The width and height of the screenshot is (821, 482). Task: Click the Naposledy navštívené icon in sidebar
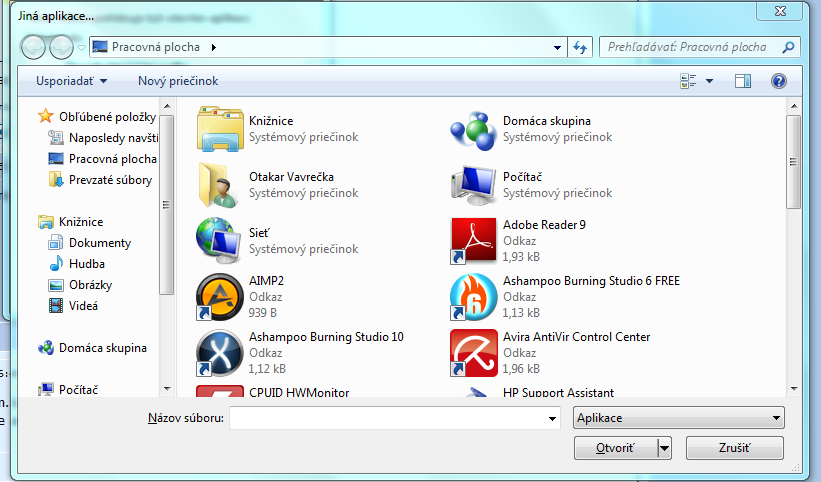click(x=56, y=138)
